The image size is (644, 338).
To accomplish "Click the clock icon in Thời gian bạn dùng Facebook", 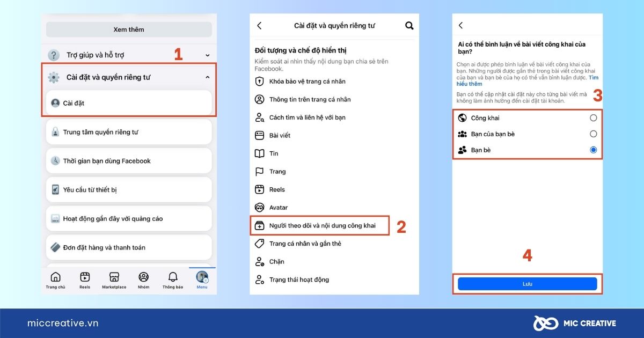I will 55,161.
